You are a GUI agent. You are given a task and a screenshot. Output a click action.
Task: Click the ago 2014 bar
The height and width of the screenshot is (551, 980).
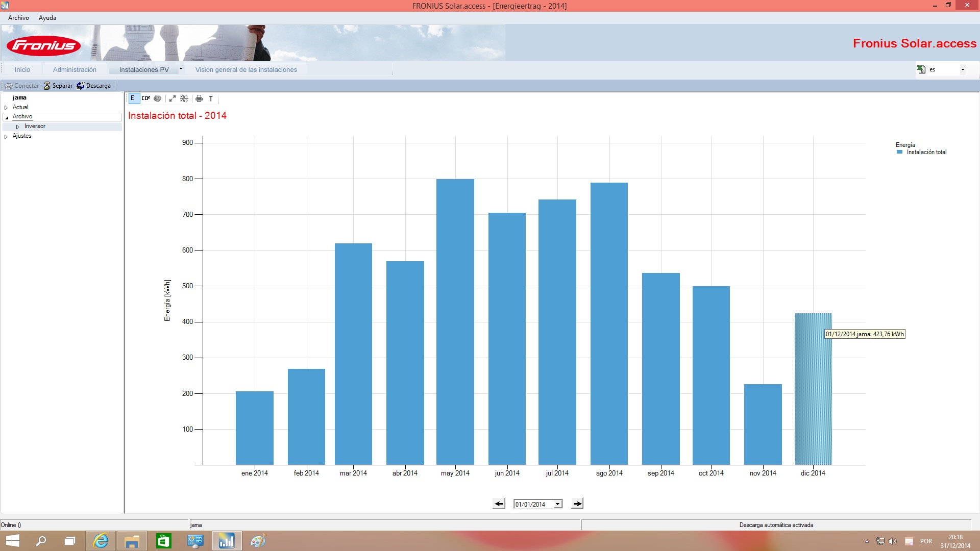coord(609,323)
